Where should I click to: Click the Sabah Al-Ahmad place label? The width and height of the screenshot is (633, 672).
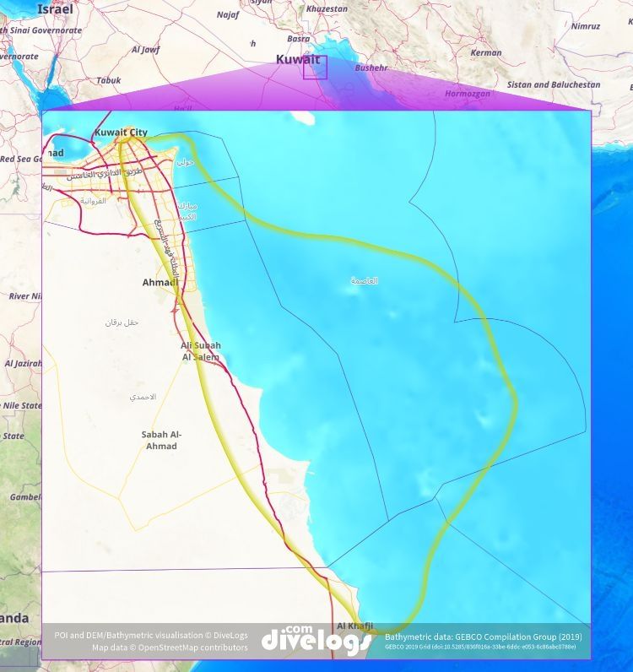click(x=161, y=440)
